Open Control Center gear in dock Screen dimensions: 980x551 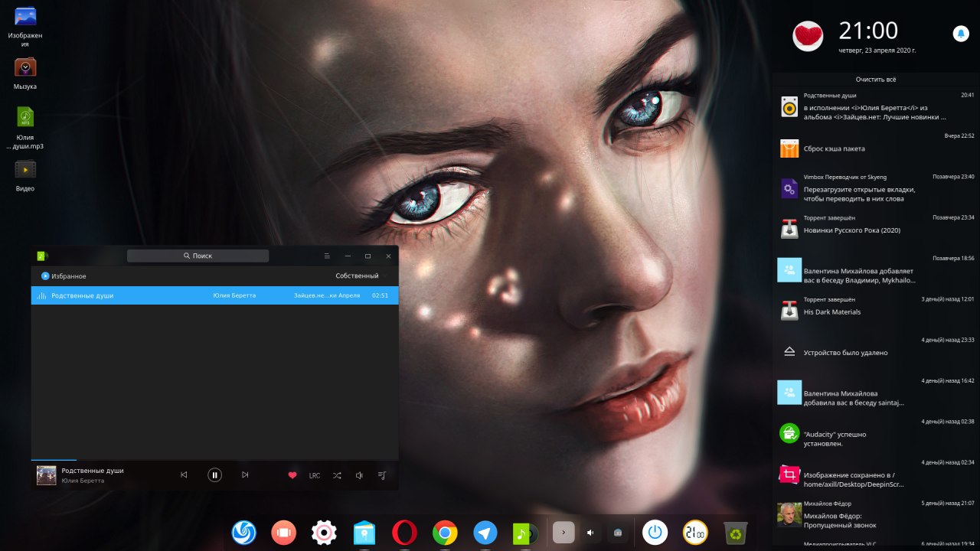pyautogui.click(x=324, y=532)
